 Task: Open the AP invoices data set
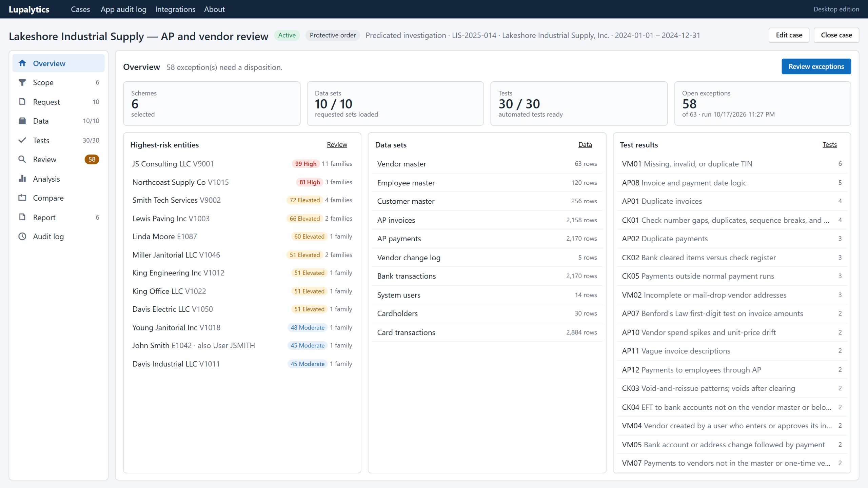(487, 220)
